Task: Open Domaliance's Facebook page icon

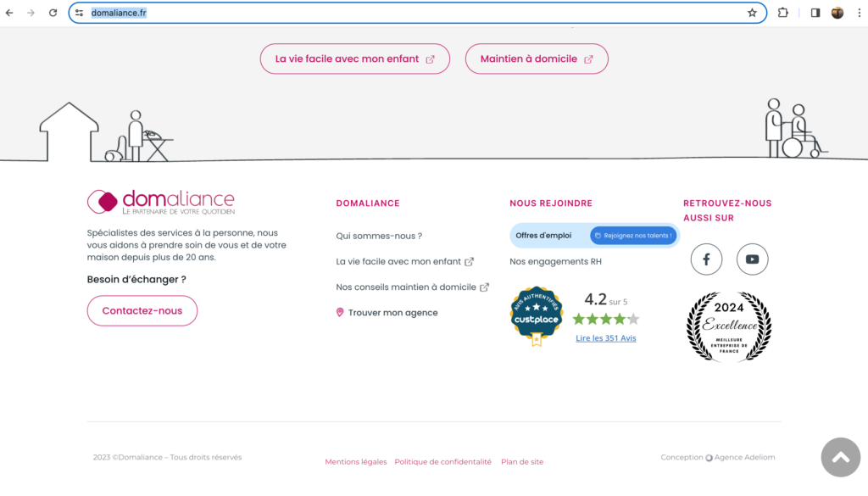Action: (706, 259)
